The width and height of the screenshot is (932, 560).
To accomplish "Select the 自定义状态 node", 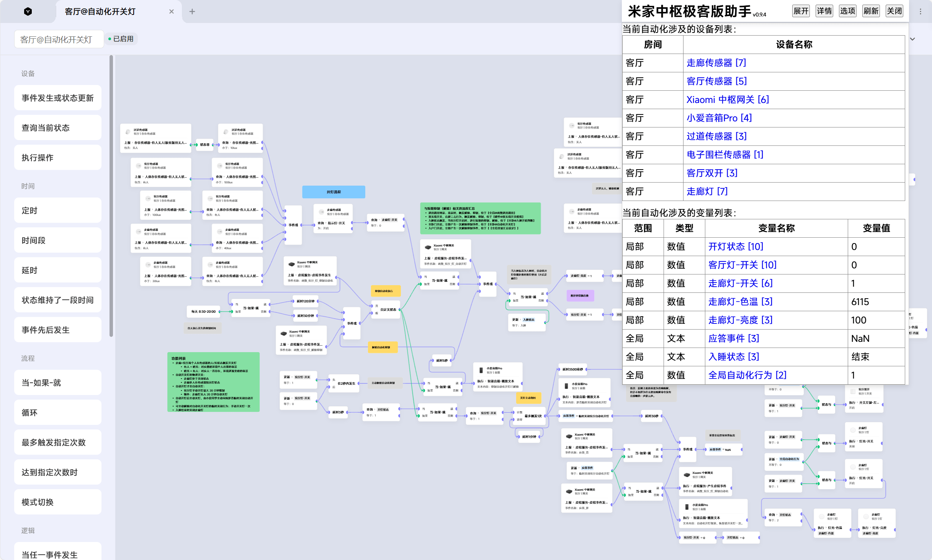I will pyautogui.click(x=386, y=309).
